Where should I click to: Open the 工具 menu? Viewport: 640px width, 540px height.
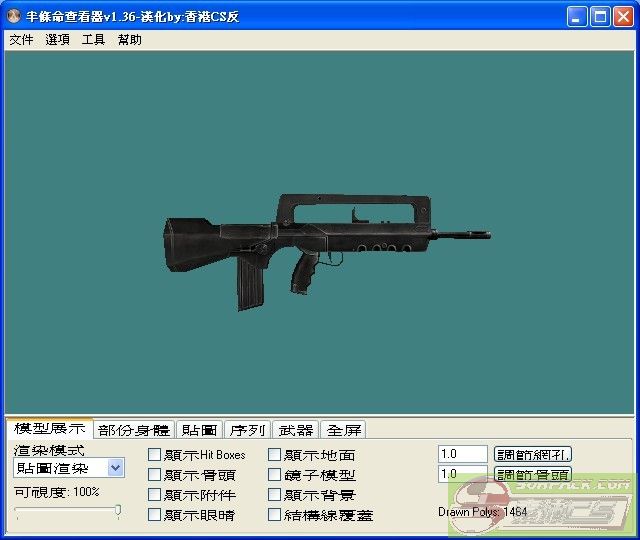tap(93, 40)
